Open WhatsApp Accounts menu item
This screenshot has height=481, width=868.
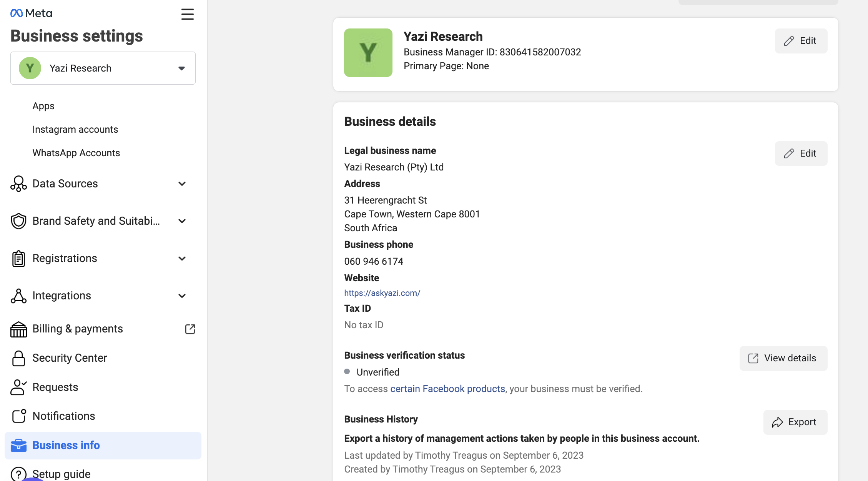point(76,153)
